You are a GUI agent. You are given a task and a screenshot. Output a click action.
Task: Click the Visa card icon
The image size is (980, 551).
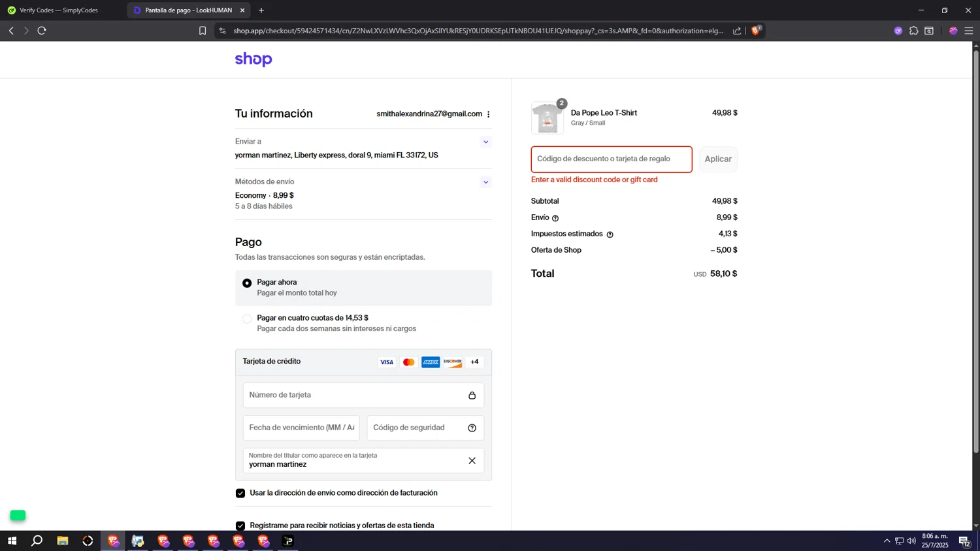point(387,362)
